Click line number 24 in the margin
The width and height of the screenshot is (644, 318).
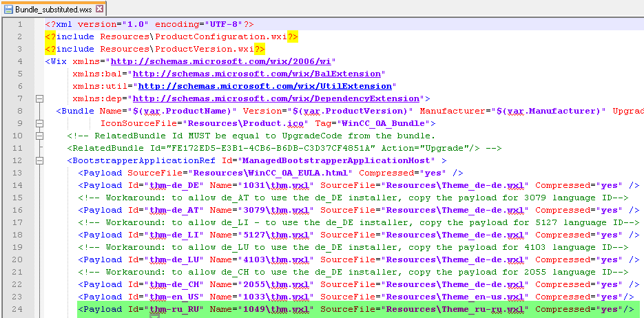click(18, 309)
